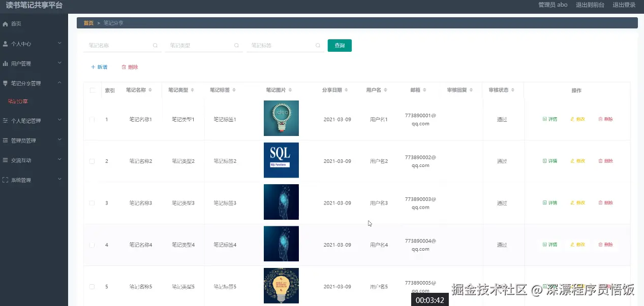Expand 管理员管理 chevron in sidebar
Viewport: 644px width, 306px height.
[x=59, y=140]
